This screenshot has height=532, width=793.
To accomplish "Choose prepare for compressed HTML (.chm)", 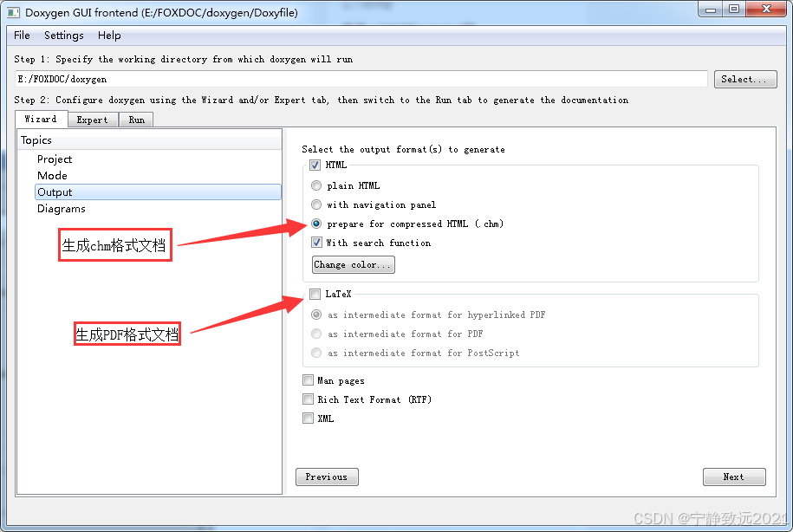I will [316, 224].
